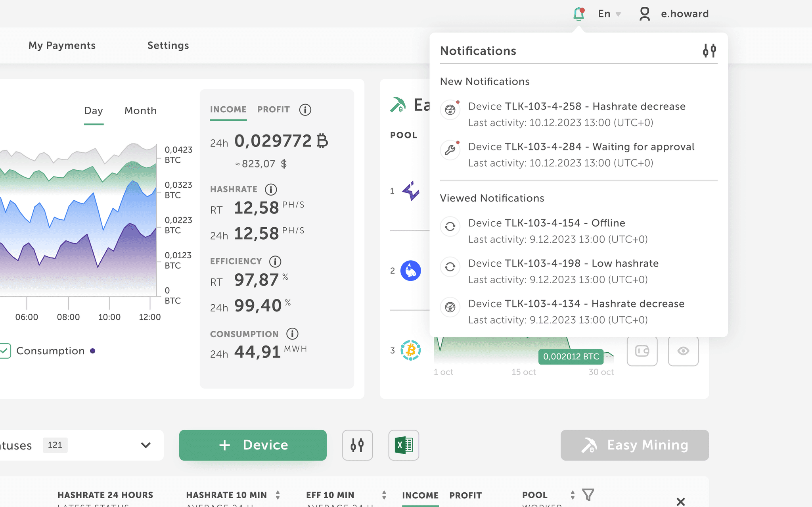Sort by Hashrate 10 min column
The width and height of the screenshot is (812, 507).
point(278,495)
